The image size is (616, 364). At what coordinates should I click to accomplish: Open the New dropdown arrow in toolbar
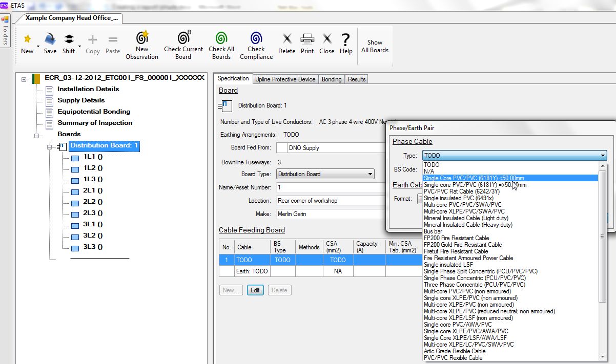coord(38,46)
